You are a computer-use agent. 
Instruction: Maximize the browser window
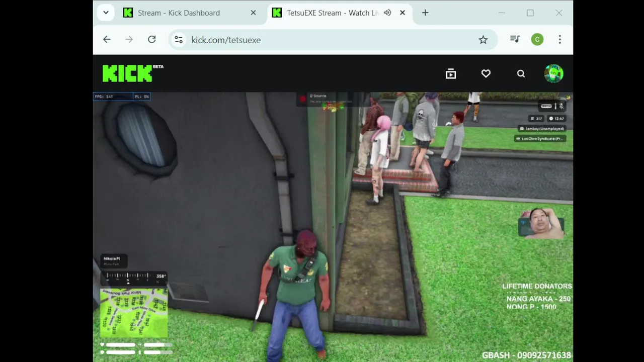click(x=530, y=13)
